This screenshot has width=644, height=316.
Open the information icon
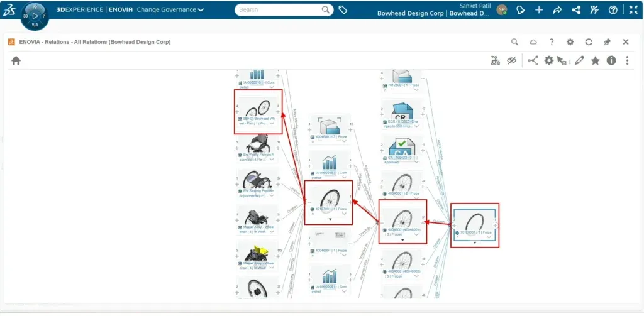point(611,61)
